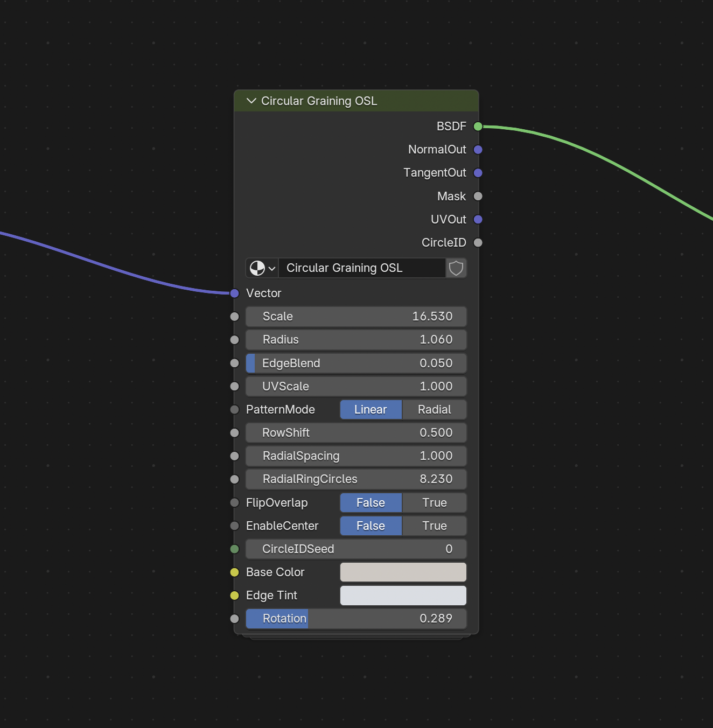The height and width of the screenshot is (728, 713).
Task: Click the RowShift input socket
Action: coord(234,432)
